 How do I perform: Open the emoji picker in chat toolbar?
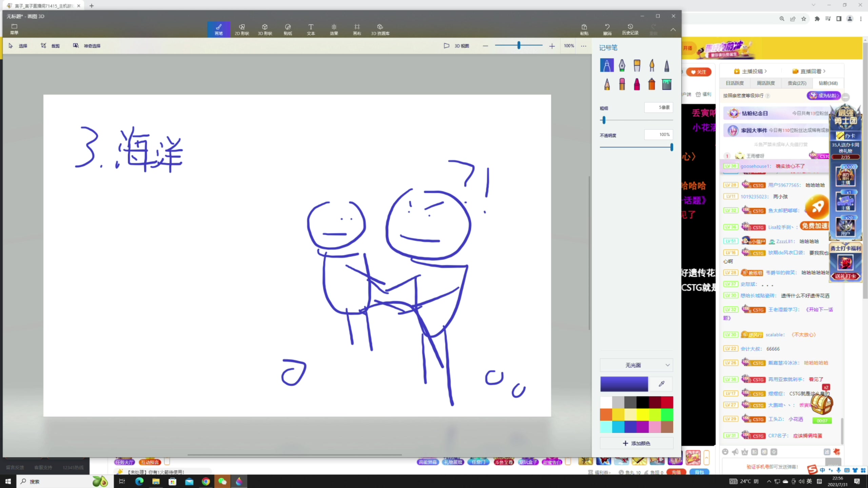click(x=725, y=452)
